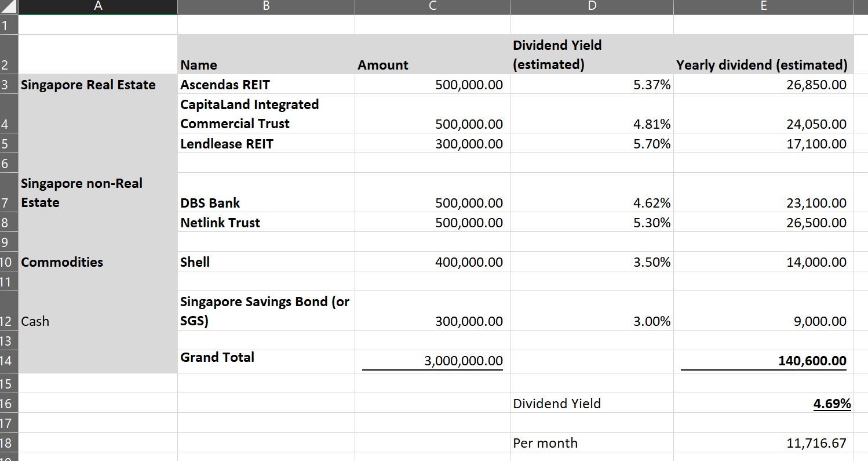868x461 pixels.
Task: Select column C header
Action: pyautogui.click(x=432, y=6)
